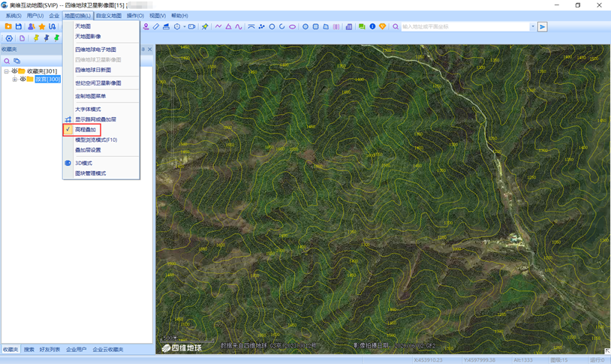Click the magnifier search icon in favorites panel
Image resolution: width=611 pixels, height=364 pixels.
tap(8, 61)
